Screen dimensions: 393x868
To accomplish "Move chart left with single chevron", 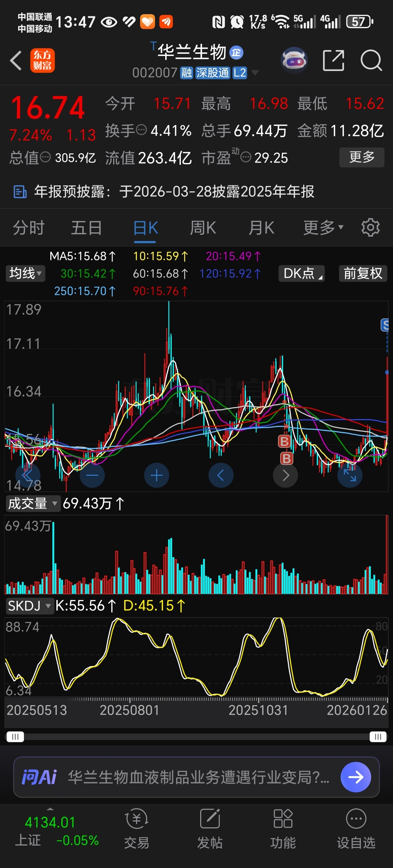I will pyautogui.click(x=221, y=475).
